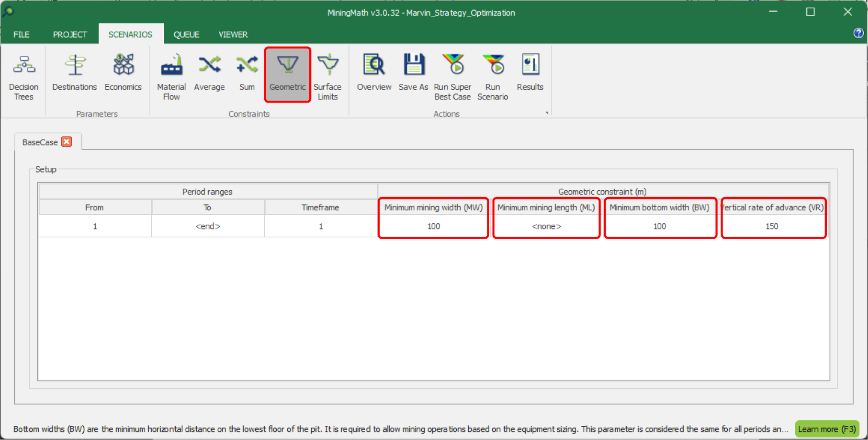Select Material Flow constraint
The image size is (868, 440).
(171, 77)
